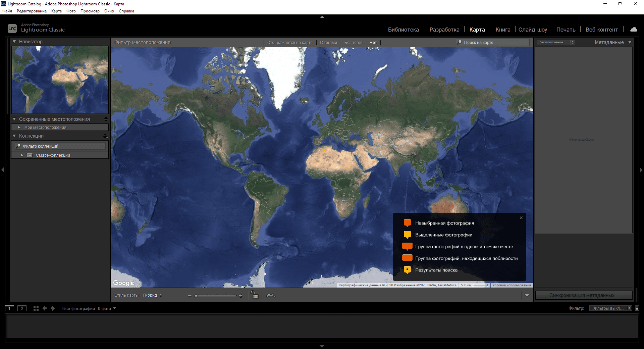Screen dimensions: 644x349
Task: Open the Фильтры выкл. filter dropdown
Action: click(x=610, y=308)
